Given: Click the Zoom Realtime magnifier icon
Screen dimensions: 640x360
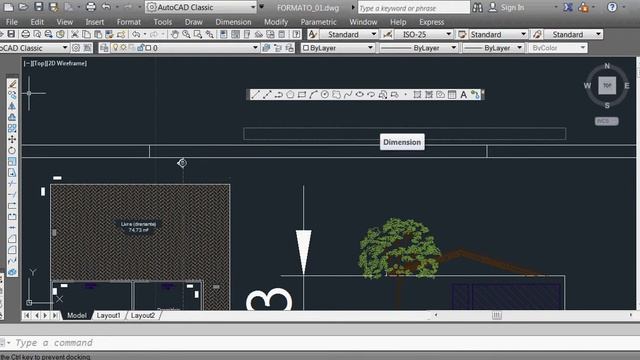Looking at the screenshot, I should point(186,34).
